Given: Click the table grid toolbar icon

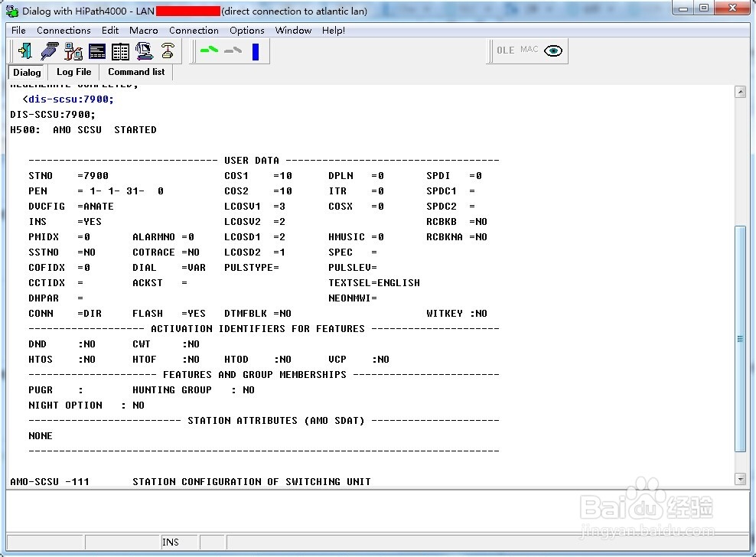Looking at the screenshot, I should pyautogui.click(x=120, y=51).
